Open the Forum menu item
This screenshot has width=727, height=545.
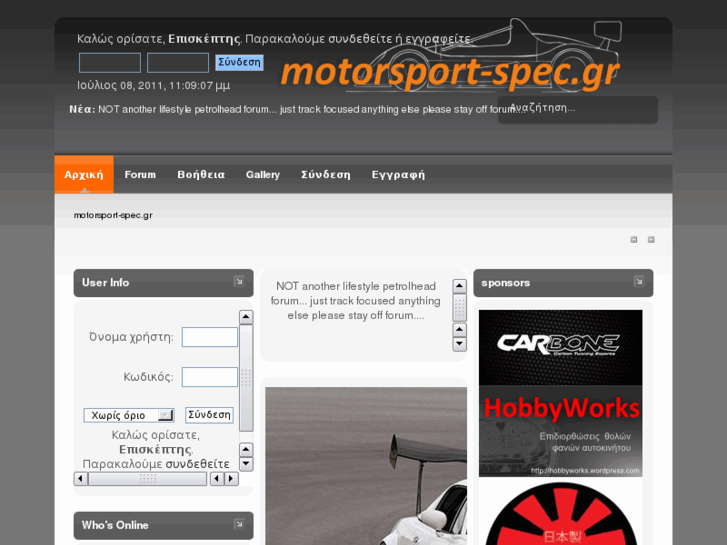coord(140,174)
